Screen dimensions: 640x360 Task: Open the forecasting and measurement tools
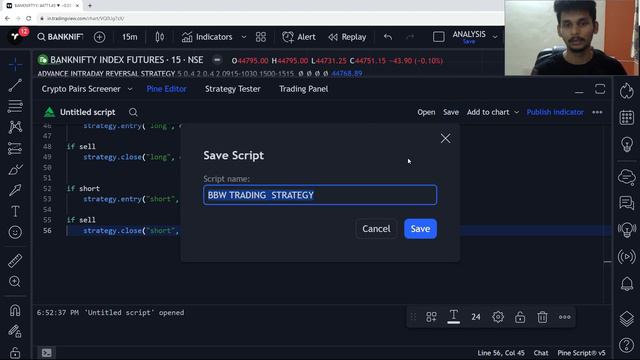(15, 148)
